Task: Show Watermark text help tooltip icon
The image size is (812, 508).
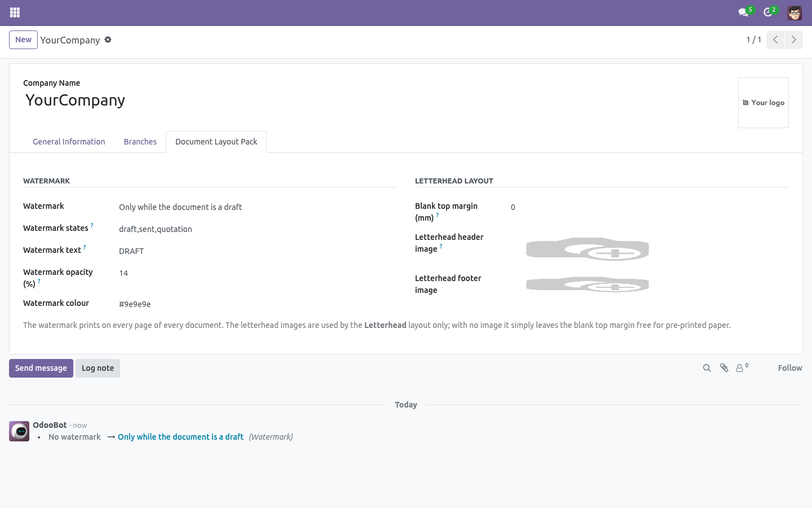Action: point(85,247)
